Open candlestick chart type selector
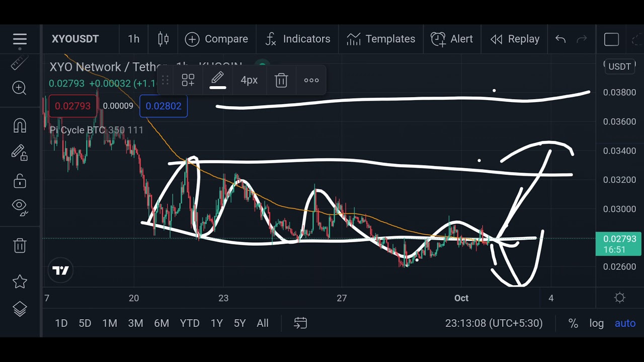Screen dimensions: 644x362 [x=163, y=39]
